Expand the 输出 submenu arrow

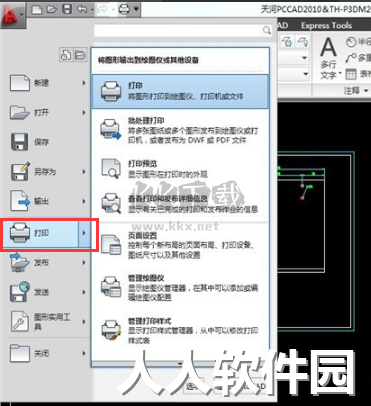(x=84, y=201)
